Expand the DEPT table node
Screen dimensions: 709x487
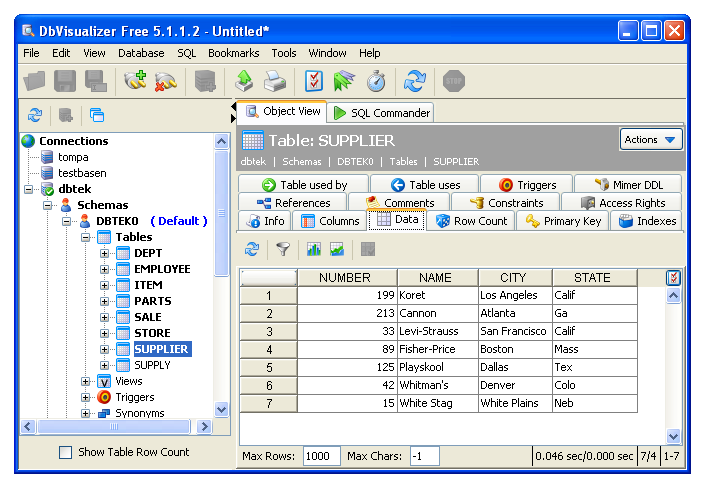click(104, 253)
